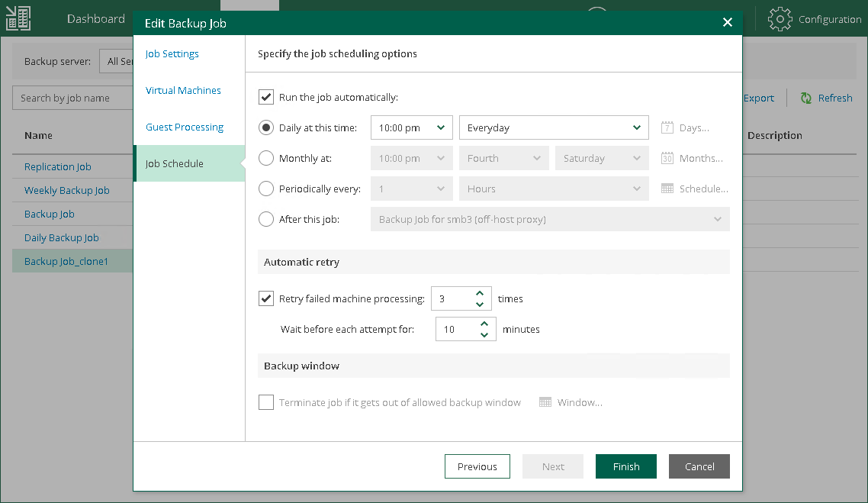Close the Edit Backup Job dialog
868x503 pixels.
pos(727,23)
